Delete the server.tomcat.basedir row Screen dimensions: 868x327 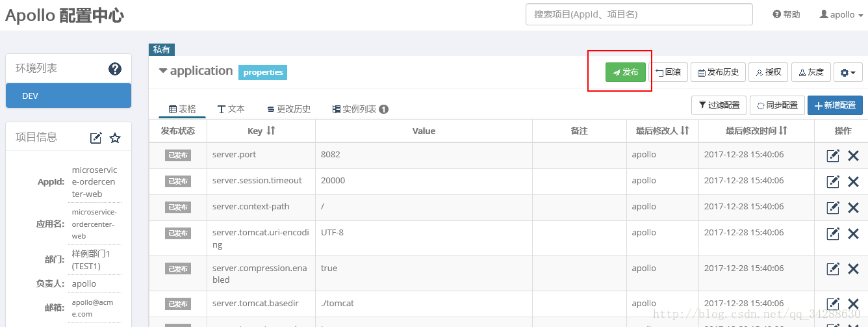pyautogui.click(x=853, y=304)
